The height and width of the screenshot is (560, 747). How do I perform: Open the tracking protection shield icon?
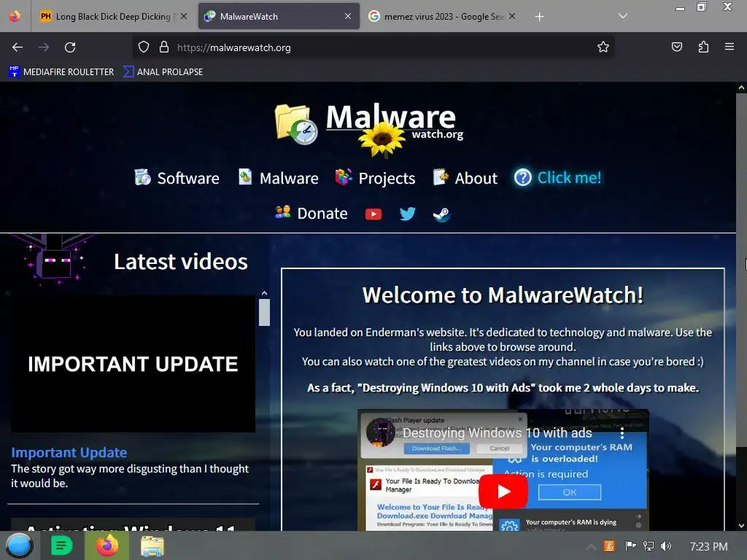coord(144,47)
